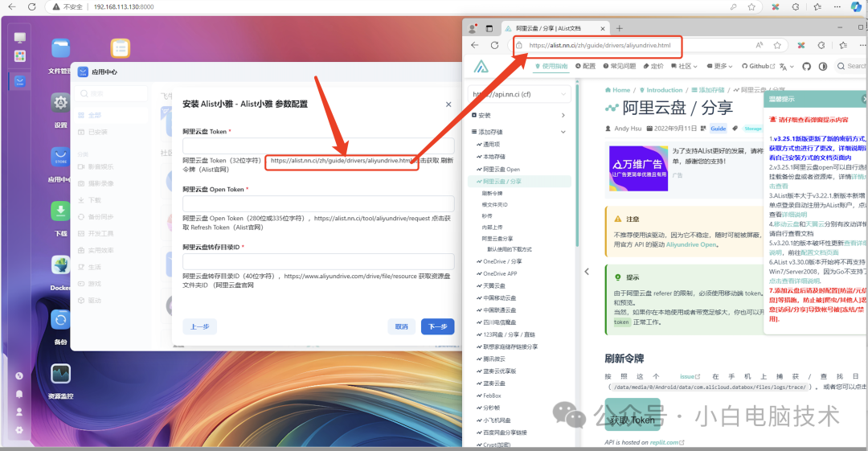Open the api.nn.ci (cf) dropdown
The height and width of the screenshot is (451, 868).
click(x=519, y=94)
